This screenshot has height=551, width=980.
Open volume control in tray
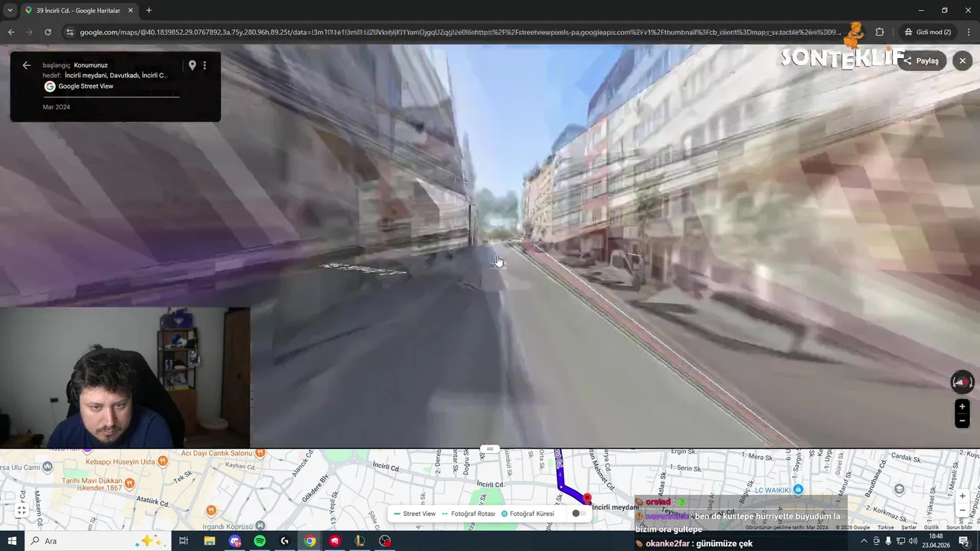[913, 541]
